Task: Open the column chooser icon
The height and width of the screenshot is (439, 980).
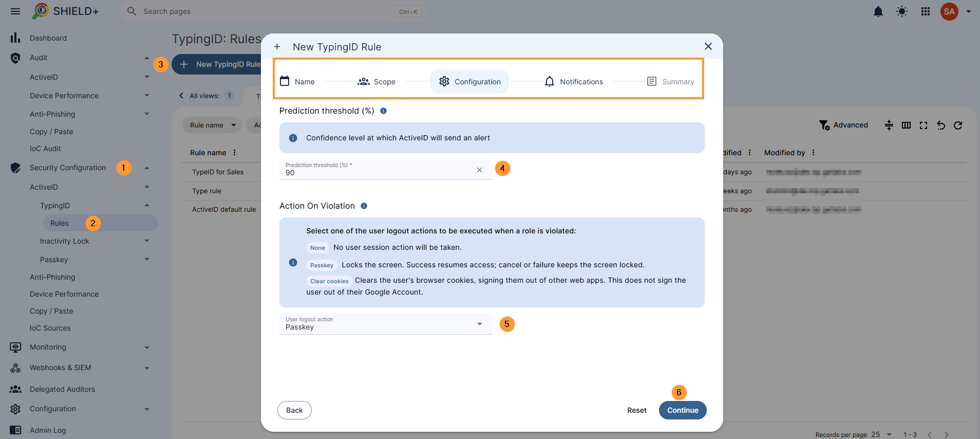Action: pos(907,125)
